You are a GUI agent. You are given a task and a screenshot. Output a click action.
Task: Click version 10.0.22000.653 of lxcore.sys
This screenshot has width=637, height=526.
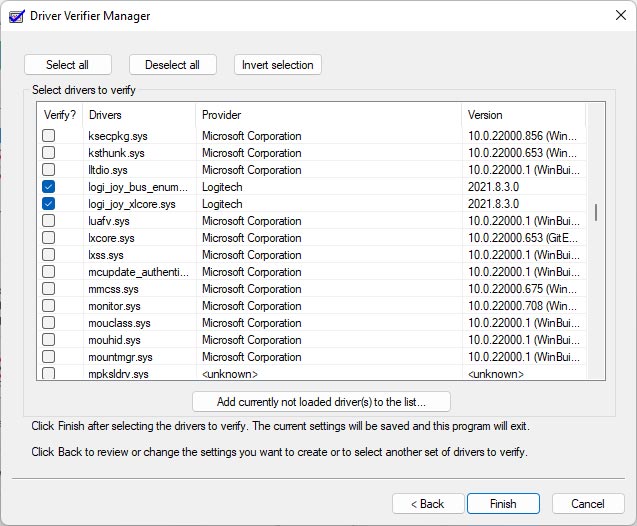(522, 238)
